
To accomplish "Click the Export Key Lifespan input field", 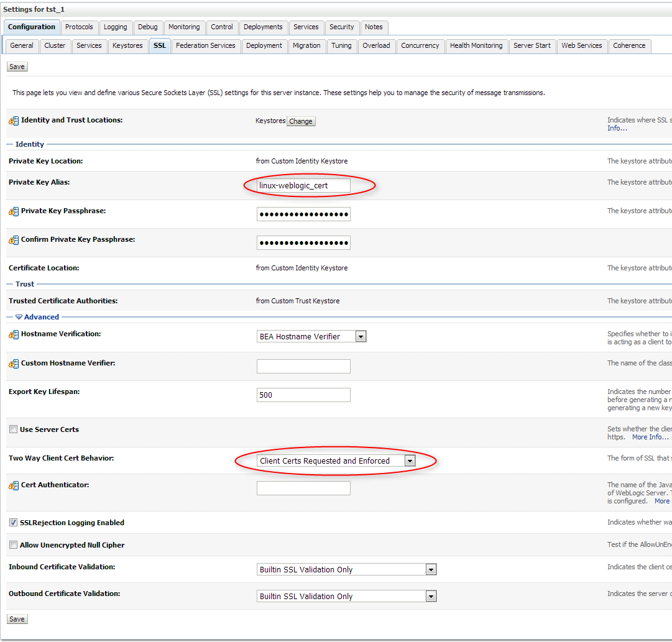I will click(303, 395).
